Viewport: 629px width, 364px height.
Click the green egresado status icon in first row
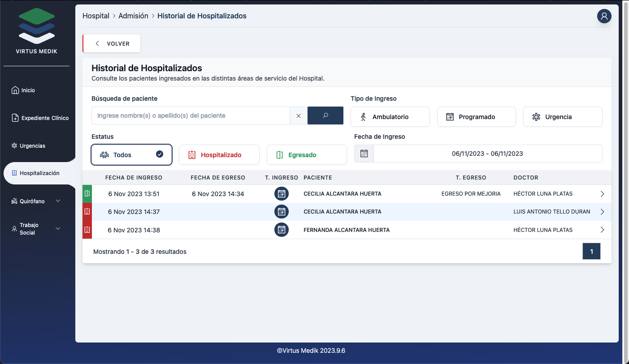click(x=87, y=194)
